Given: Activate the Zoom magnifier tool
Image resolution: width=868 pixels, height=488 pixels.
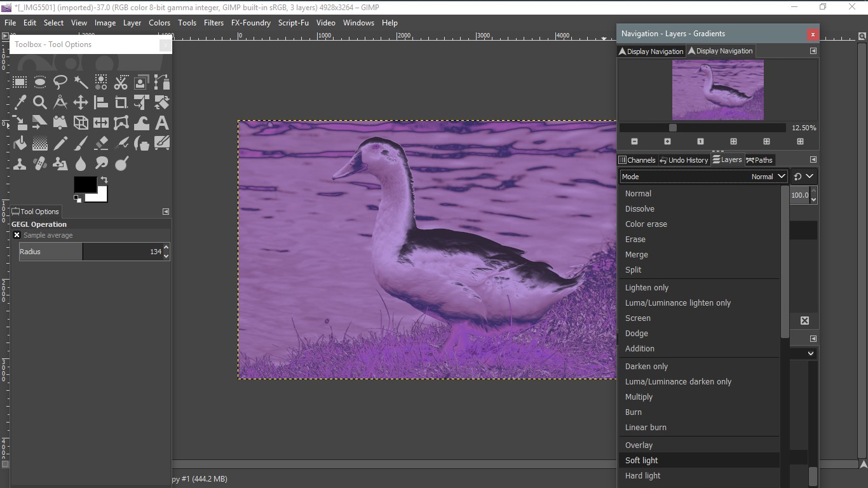Looking at the screenshot, I should point(40,102).
